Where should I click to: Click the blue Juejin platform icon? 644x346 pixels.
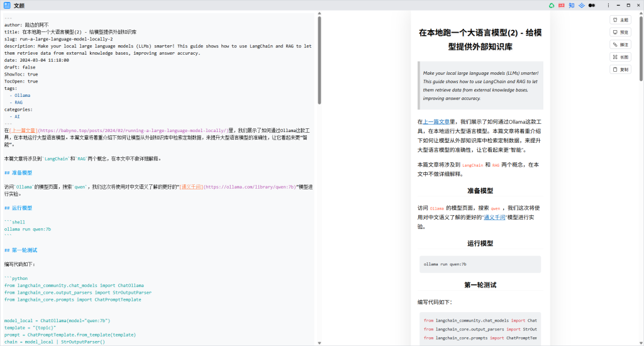pyautogui.click(x=582, y=5)
